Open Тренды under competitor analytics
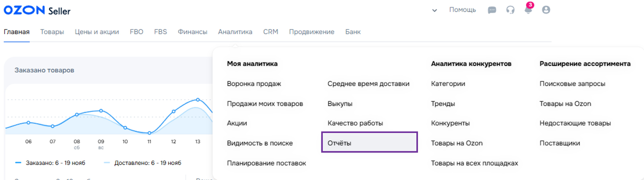Viewport: 644px width, 180px height. [x=443, y=103]
